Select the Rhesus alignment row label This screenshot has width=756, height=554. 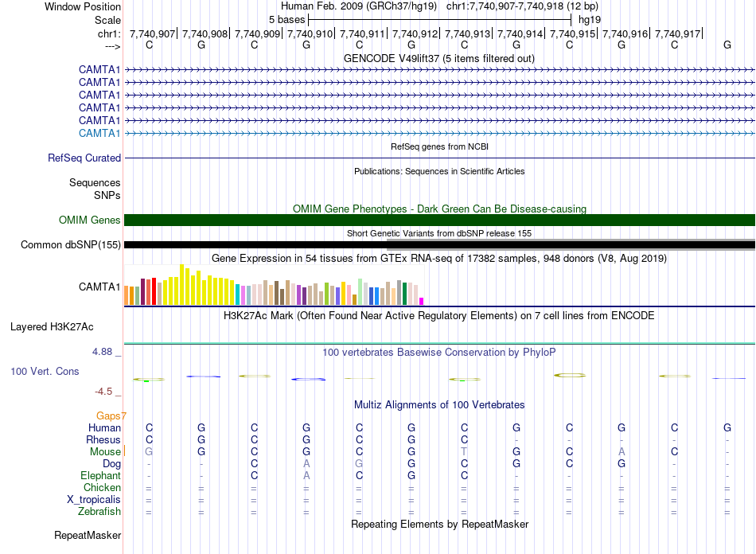(103, 439)
